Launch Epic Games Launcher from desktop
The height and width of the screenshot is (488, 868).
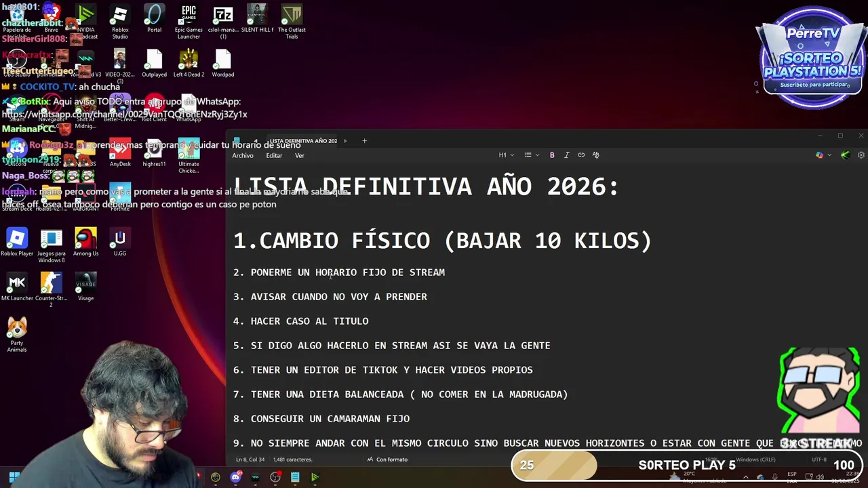tap(189, 20)
